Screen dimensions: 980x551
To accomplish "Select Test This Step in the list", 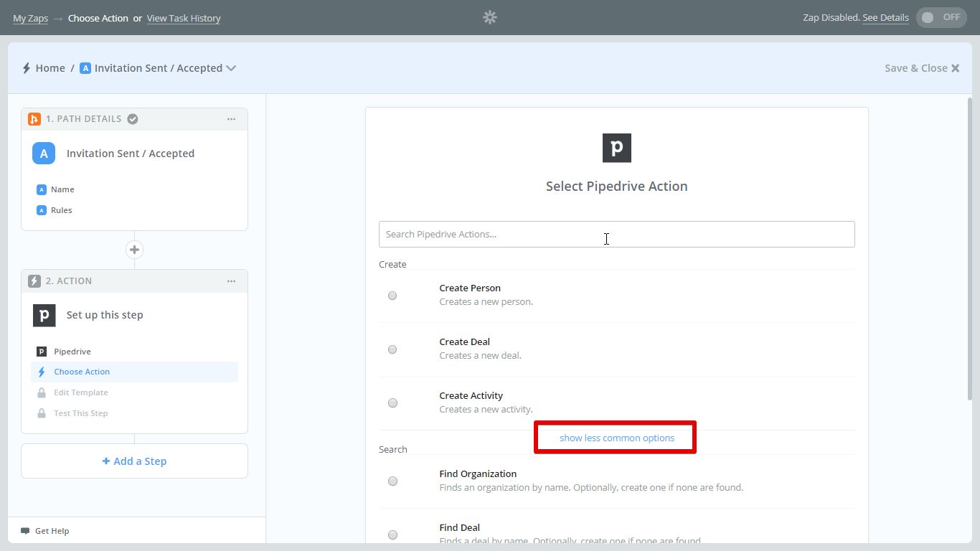I will (81, 413).
